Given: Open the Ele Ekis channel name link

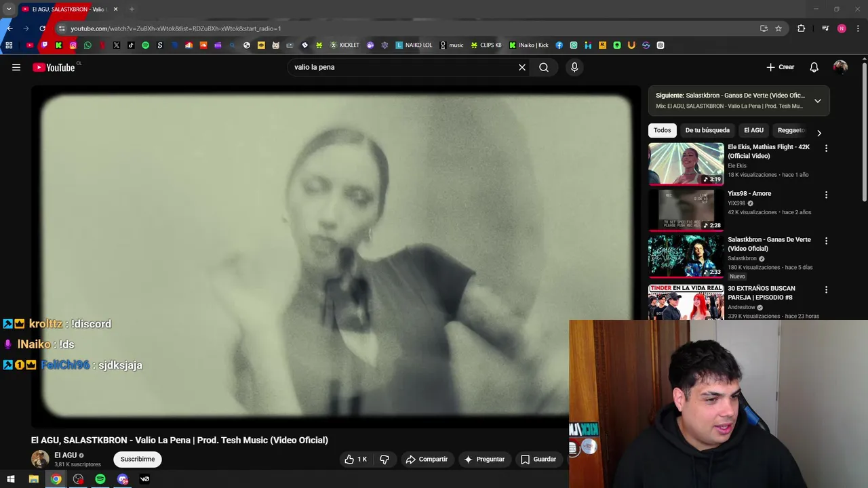Looking at the screenshot, I should point(737,165).
